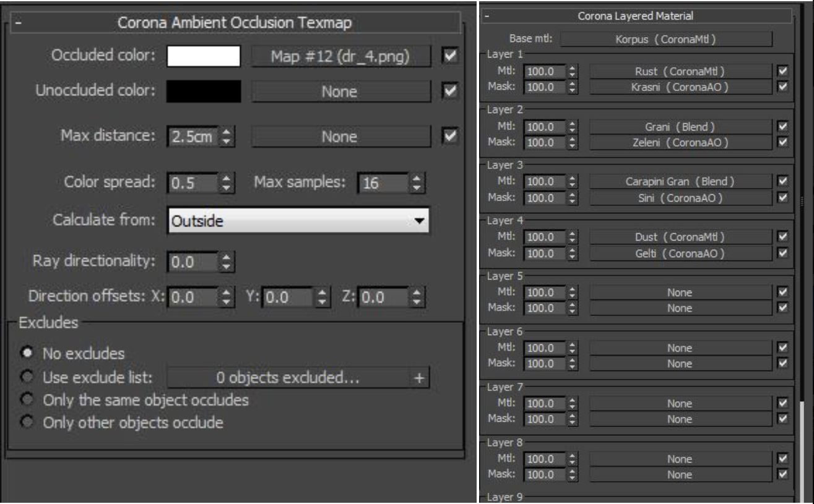
Task: Pick the white Occluded color swatch
Action: pos(204,56)
